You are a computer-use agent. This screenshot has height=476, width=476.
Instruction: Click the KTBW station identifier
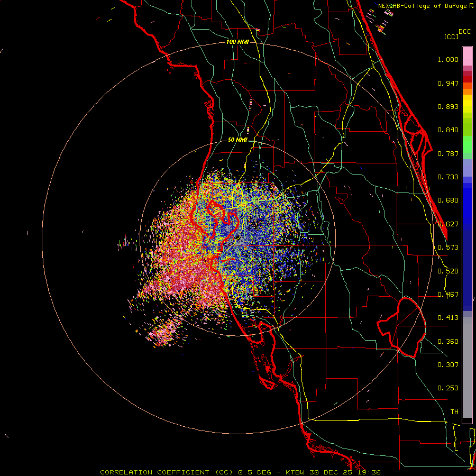(296, 472)
